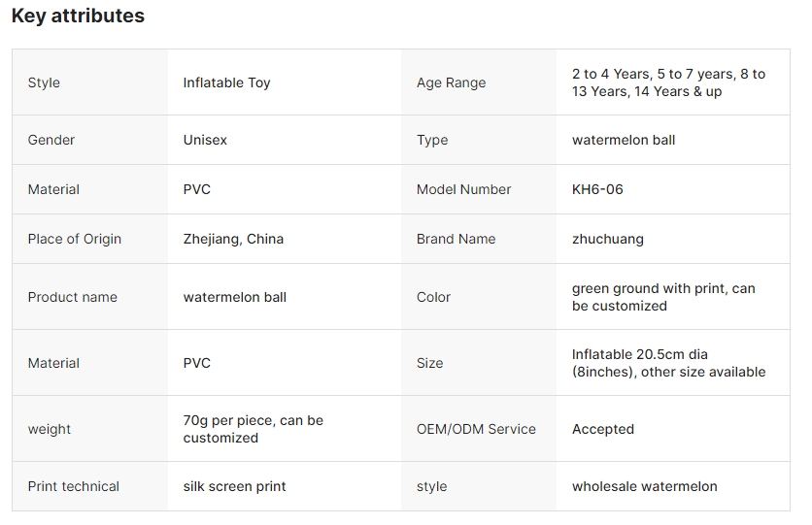This screenshot has height=525, width=812.
Task: Select the 'wholesale watermelon' style value
Action: (x=644, y=486)
